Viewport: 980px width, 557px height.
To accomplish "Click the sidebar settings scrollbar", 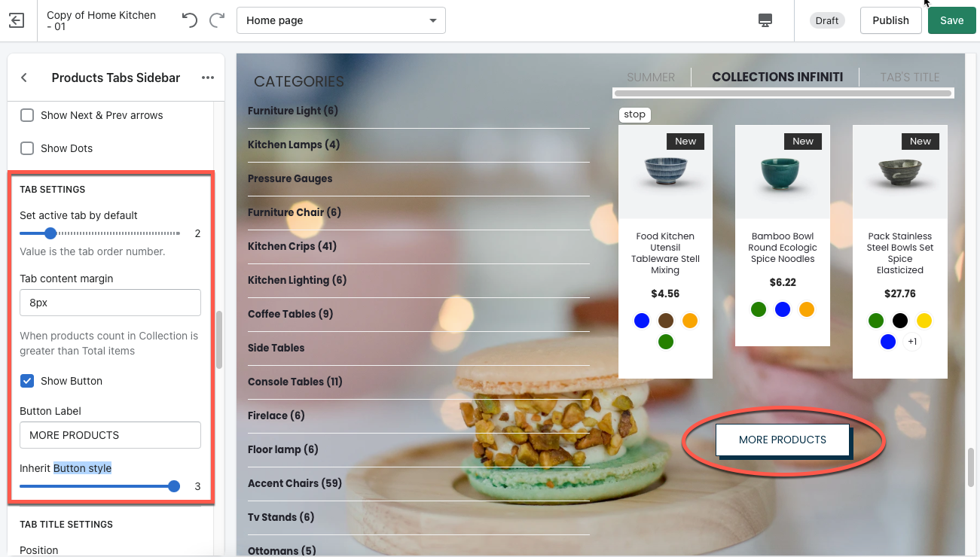I will tap(219, 339).
